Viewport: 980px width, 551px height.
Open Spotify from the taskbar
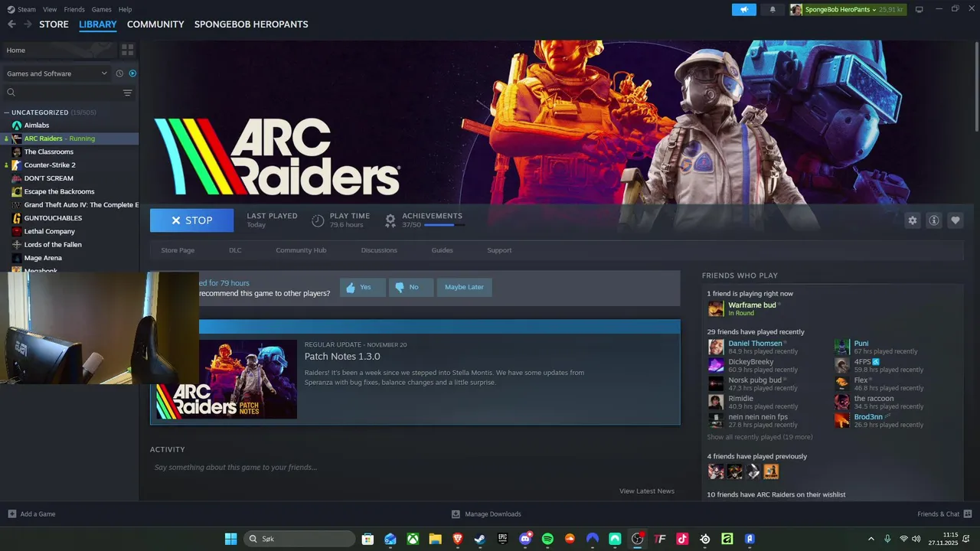pos(547,539)
